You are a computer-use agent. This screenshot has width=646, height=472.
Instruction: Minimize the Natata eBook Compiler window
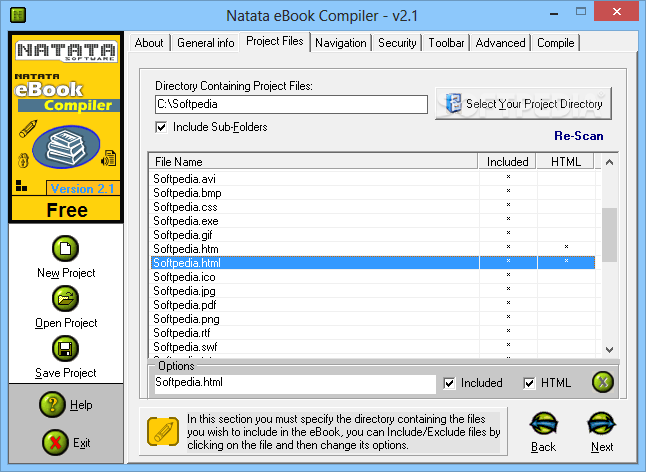coord(554,12)
